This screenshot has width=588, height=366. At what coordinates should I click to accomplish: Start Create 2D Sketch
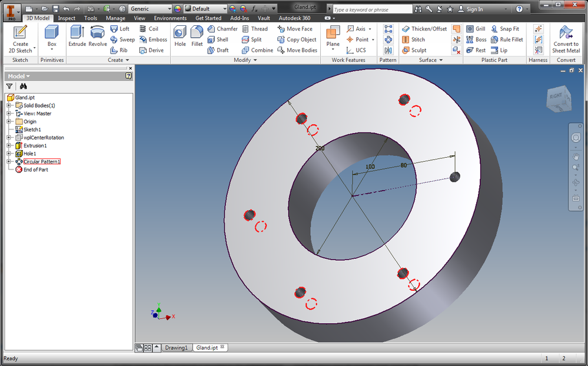tap(20, 39)
